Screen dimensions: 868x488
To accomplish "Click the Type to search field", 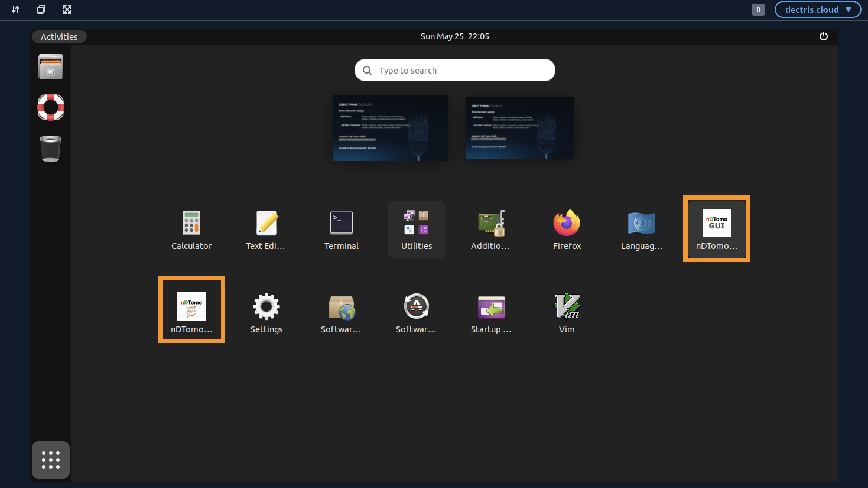I will (x=455, y=70).
